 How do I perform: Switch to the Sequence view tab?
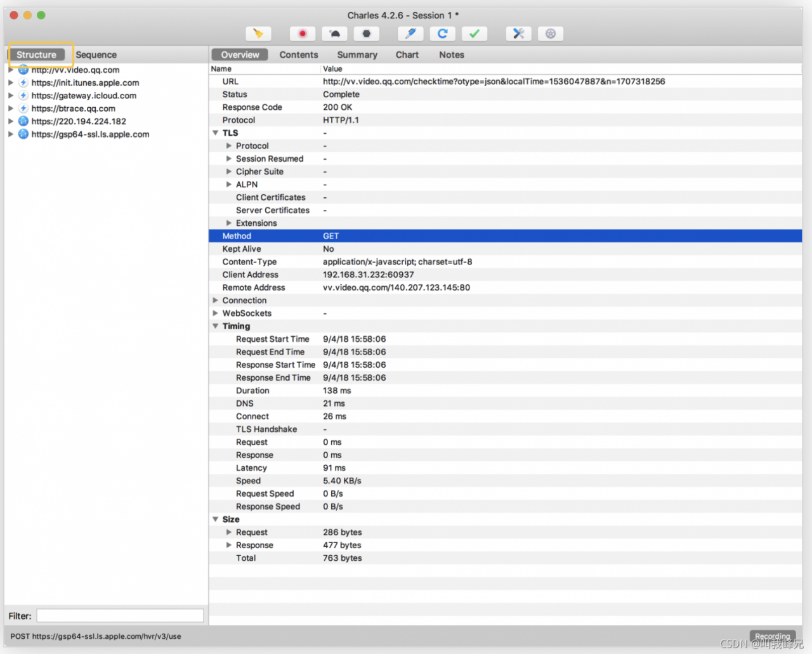96,55
